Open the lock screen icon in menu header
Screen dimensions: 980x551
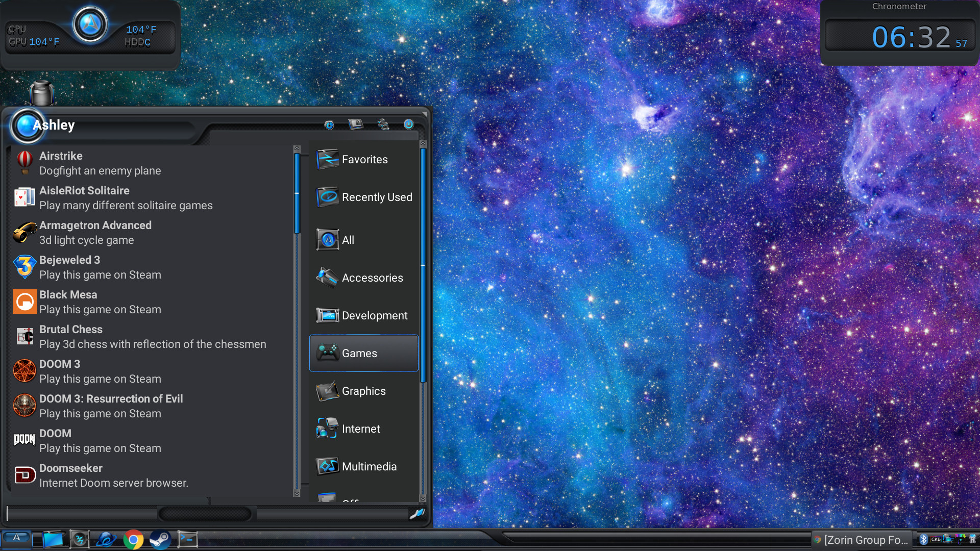[x=355, y=124]
